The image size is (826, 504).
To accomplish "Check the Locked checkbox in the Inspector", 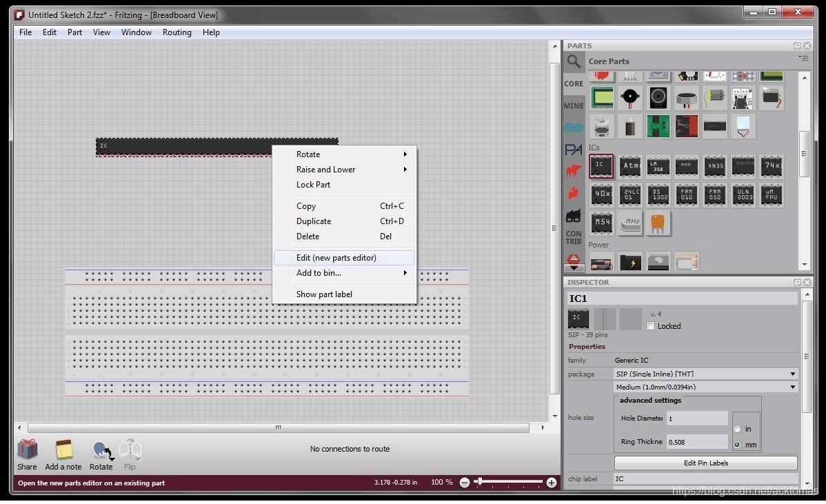I will click(x=650, y=325).
